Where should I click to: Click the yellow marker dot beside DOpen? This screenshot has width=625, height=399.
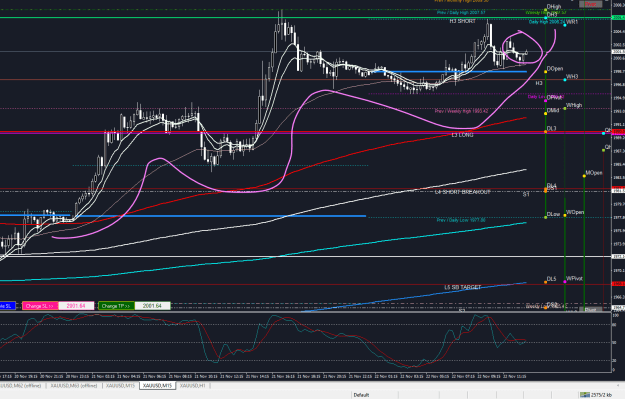545,72
